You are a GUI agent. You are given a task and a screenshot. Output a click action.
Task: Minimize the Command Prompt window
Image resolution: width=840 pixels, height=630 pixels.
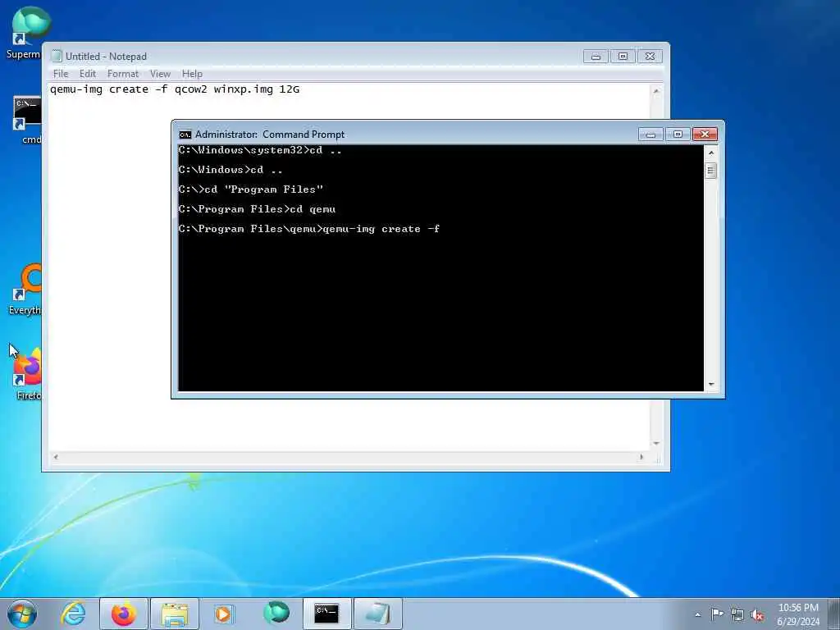(x=651, y=135)
